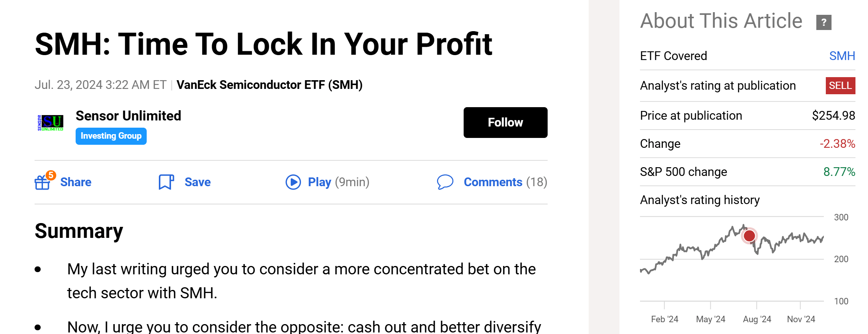Open VanEck Semiconductor ETF (SMH) page
Viewport: 868px width, 334px height.
tap(270, 85)
